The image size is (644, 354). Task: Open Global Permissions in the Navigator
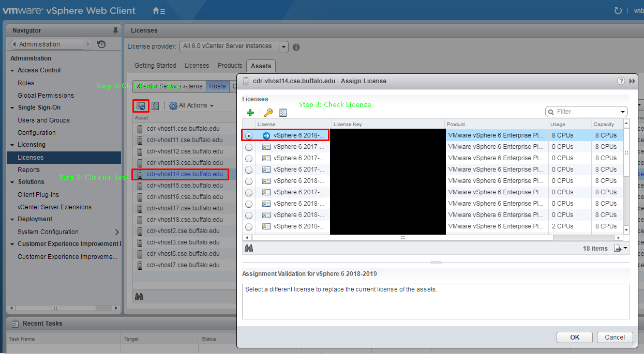point(46,95)
